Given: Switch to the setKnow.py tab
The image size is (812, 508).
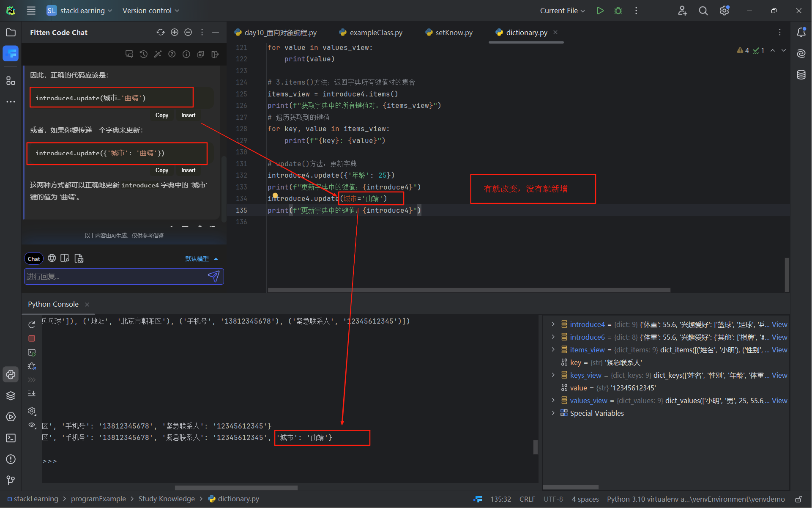Looking at the screenshot, I should (454, 33).
